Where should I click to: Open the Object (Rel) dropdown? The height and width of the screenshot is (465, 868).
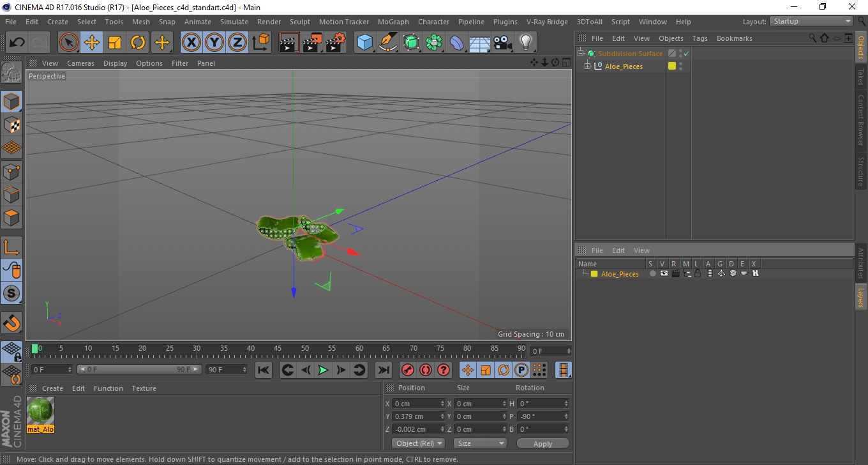click(419, 443)
